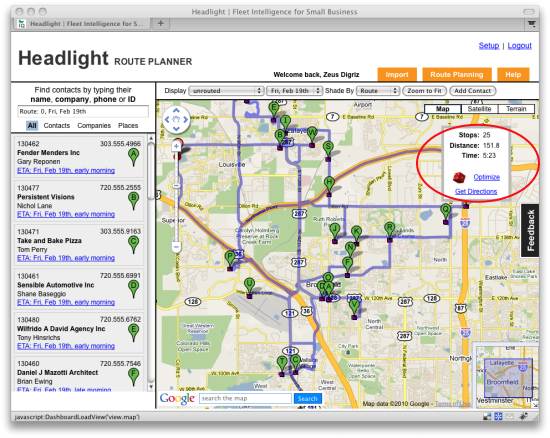Image resolution: width=550 pixels, height=438 pixels.
Task: Open the Shade By Route dropdown
Action: tap(378, 91)
